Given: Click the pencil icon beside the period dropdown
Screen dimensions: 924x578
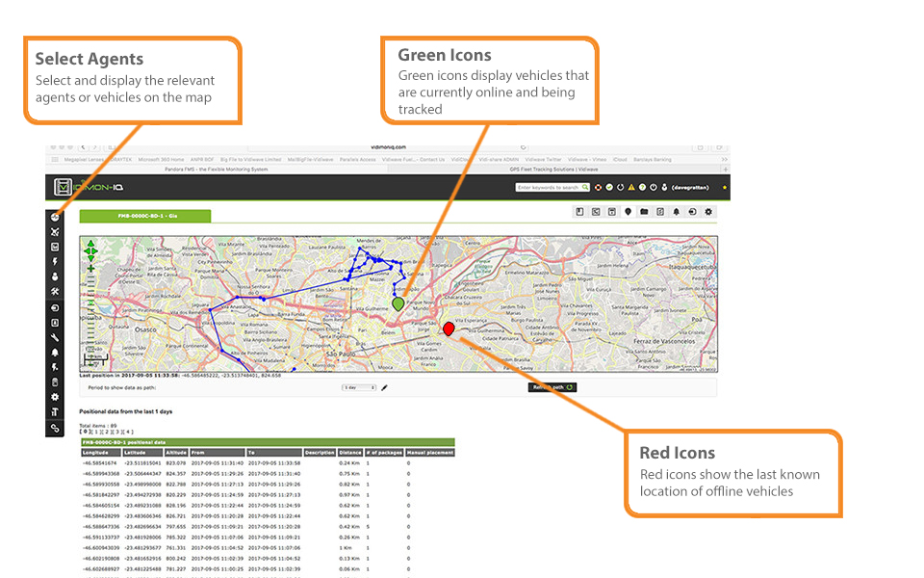Looking at the screenshot, I should pyautogui.click(x=384, y=387).
